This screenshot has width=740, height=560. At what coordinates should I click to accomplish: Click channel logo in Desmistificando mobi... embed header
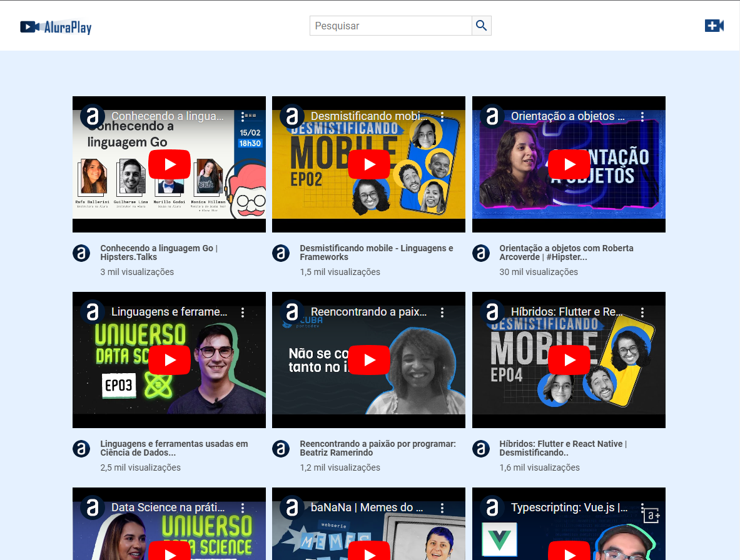point(292,116)
